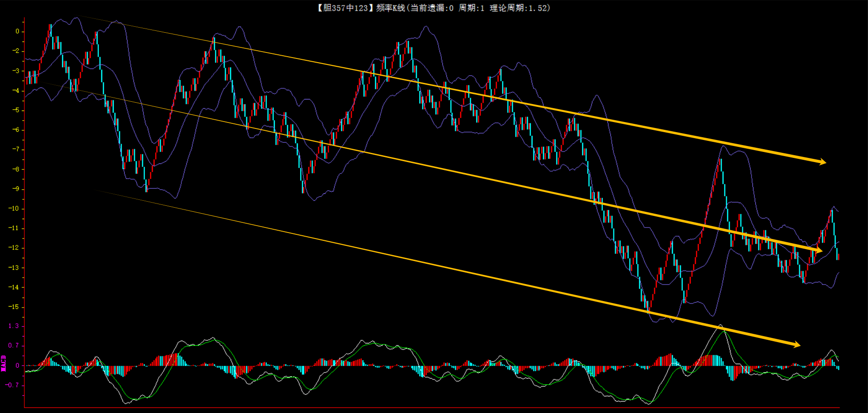This screenshot has width=868, height=413.
Task: Select the -12 price axis label
Action: [13, 248]
